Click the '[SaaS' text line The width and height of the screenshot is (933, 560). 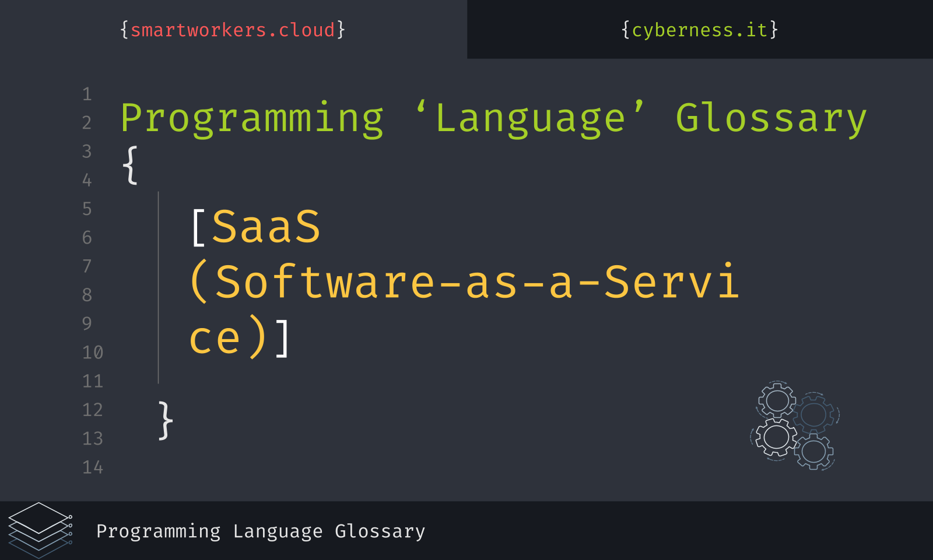click(256, 227)
